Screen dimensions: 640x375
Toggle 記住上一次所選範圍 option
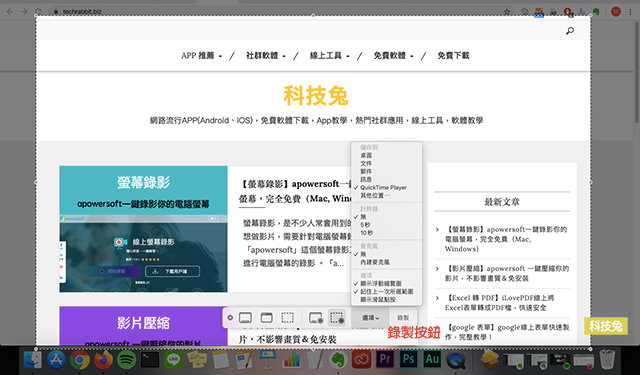(387, 291)
